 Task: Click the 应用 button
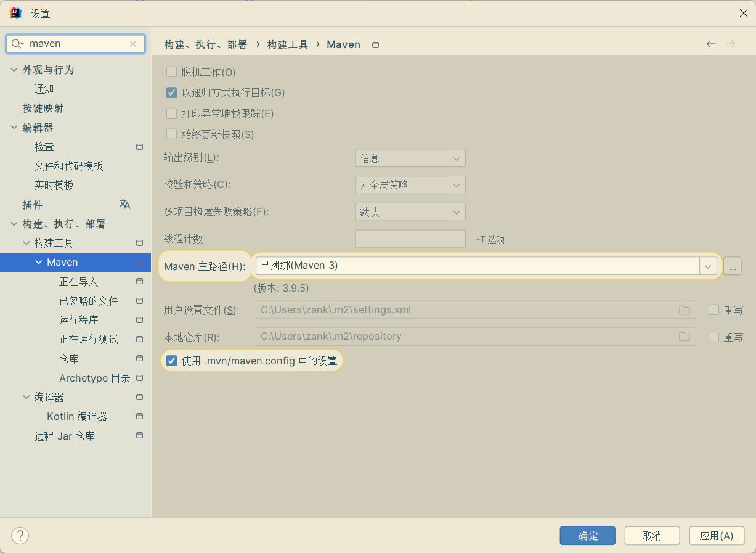click(x=716, y=536)
